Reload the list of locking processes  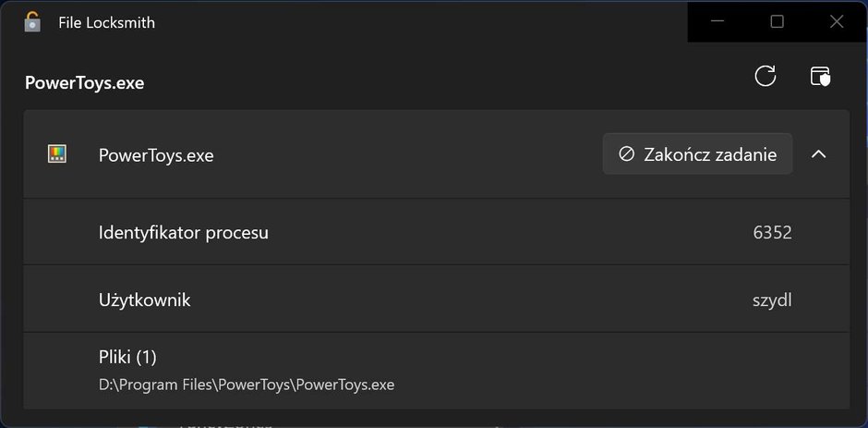click(765, 76)
